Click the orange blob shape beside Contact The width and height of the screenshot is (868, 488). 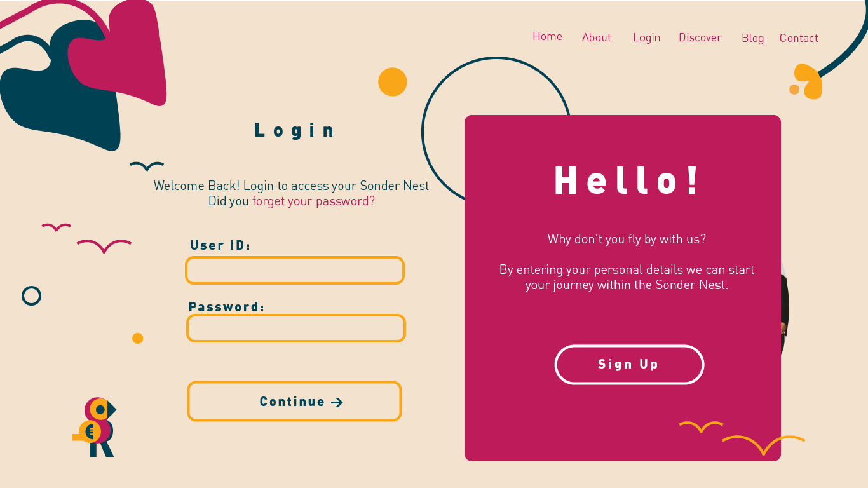(806, 82)
